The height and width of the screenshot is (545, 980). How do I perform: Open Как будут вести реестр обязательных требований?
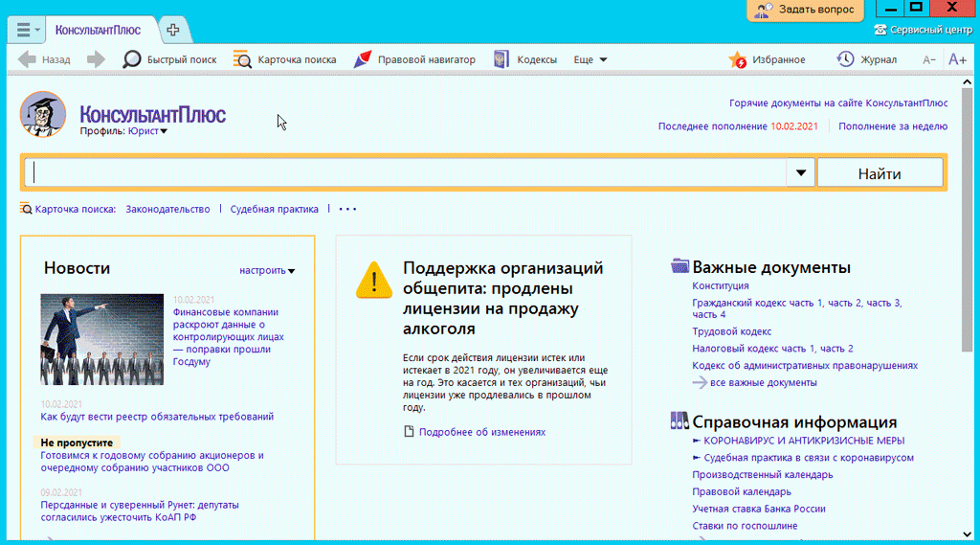[x=157, y=416]
